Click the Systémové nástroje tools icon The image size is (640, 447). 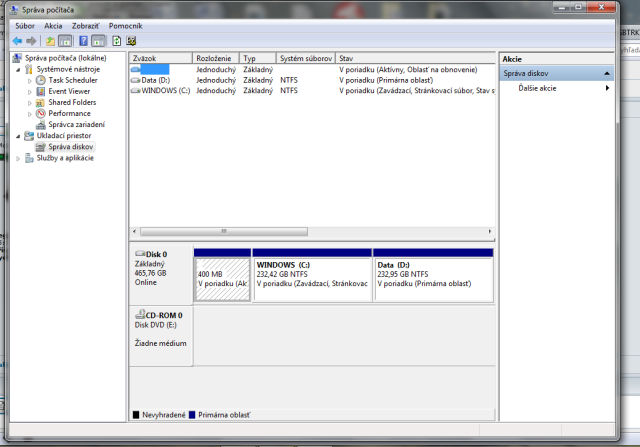click(x=29, y=69)
